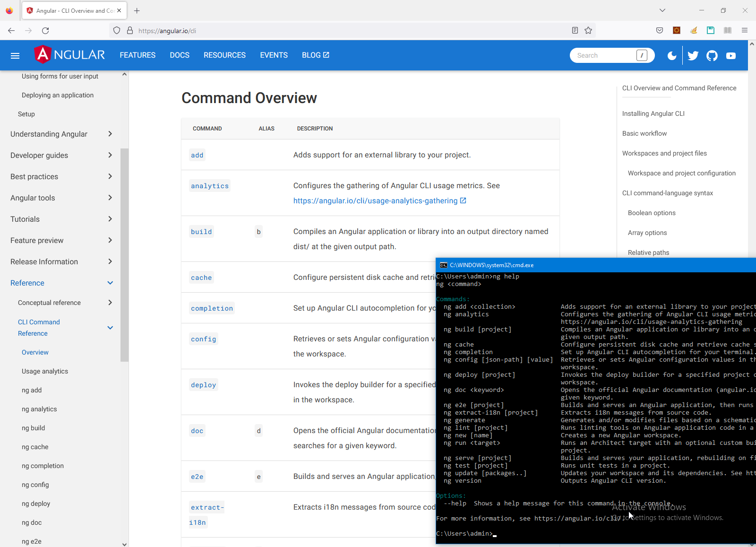
Task: Bookmark this page with the star icon
Action: [588, 31]
